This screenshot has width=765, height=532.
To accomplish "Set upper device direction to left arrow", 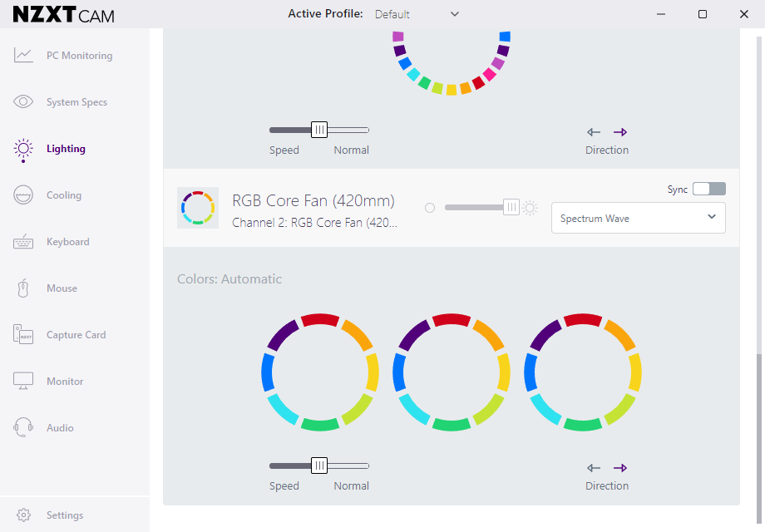I will tap(593, 132).
